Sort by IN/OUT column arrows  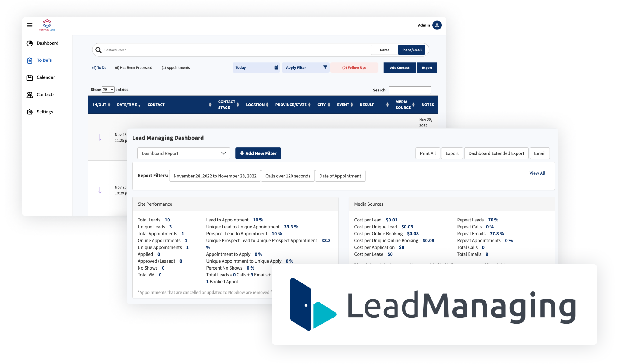click(109, 105)
